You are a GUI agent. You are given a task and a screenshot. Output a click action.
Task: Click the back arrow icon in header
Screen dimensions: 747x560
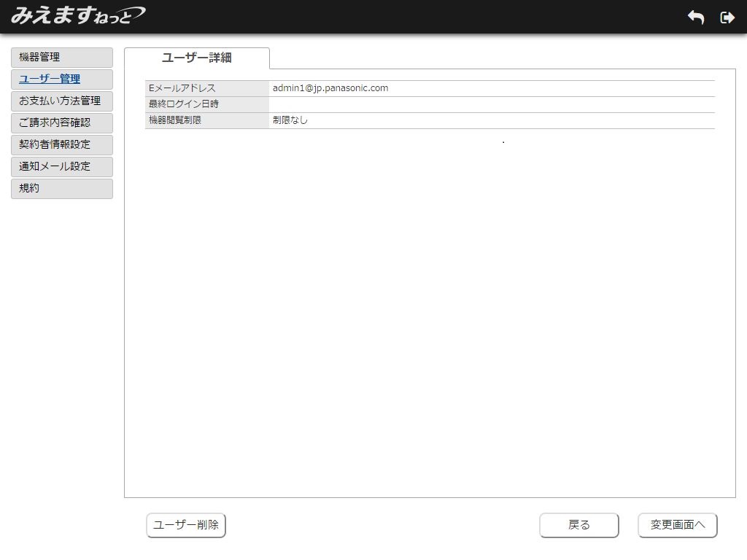pos(696,17)
